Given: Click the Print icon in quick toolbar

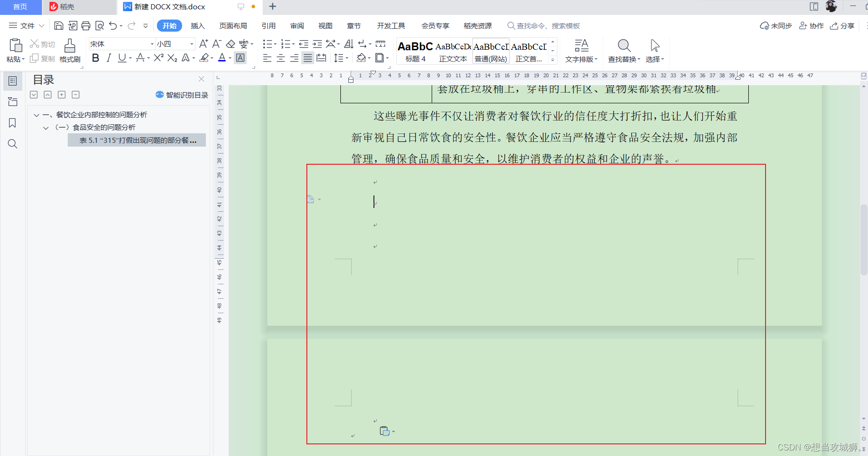Looking at the screenshot, I should 86,26.
